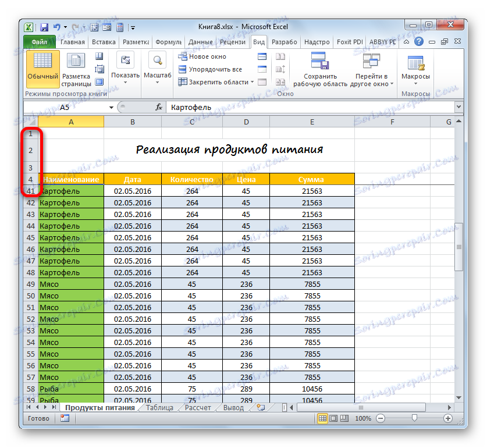Image resolution: width=487 pixels, height=448 pixels.
Task: Switch to Page Layout view in status bar
Action: pos(333,418)
